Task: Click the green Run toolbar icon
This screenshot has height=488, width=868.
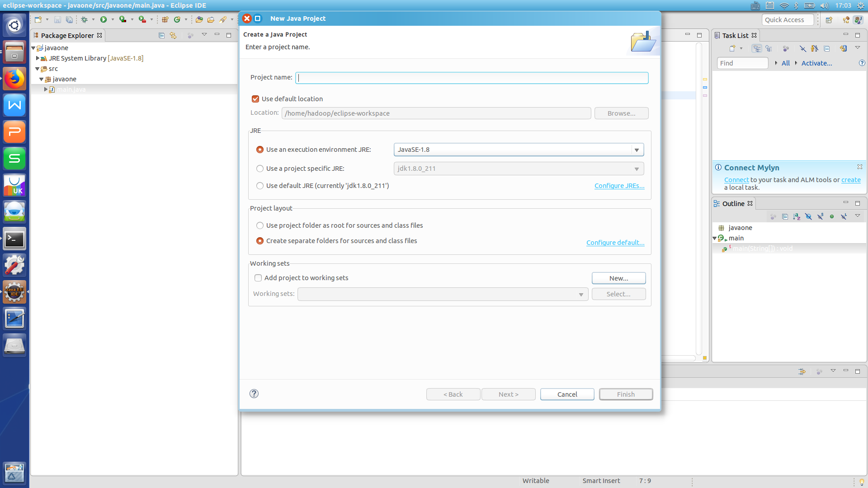Action: [x=104, y=19]
